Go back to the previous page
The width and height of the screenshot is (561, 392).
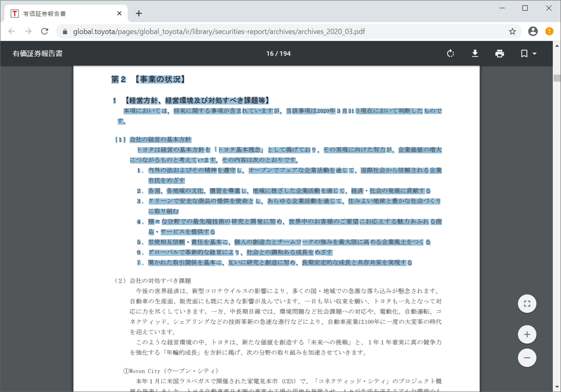point(12,32)
